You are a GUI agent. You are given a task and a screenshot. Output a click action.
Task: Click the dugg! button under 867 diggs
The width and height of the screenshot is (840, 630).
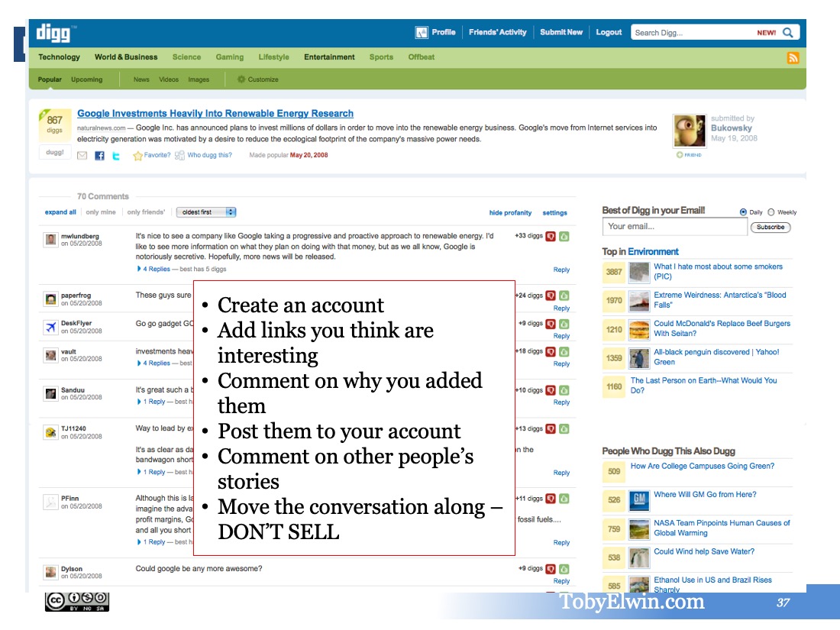[55, 153]
